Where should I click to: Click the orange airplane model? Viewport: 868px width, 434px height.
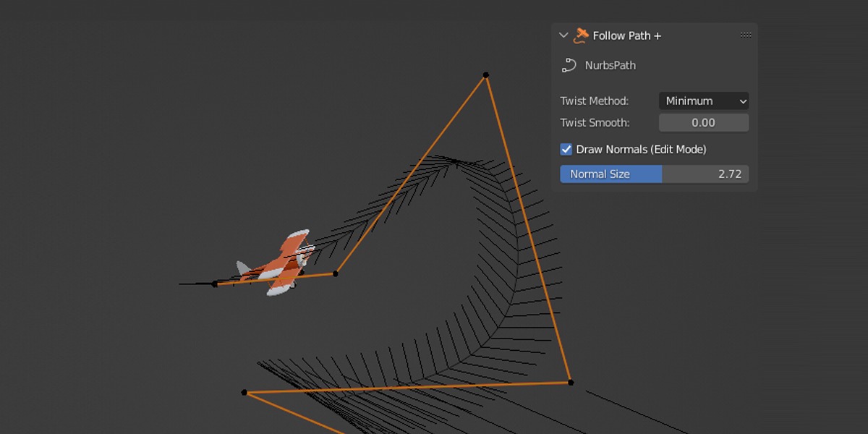click(x=282, y=264)
